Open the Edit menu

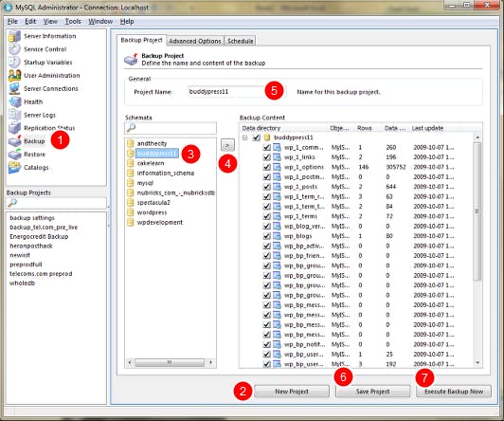click(x=30, y=22)
